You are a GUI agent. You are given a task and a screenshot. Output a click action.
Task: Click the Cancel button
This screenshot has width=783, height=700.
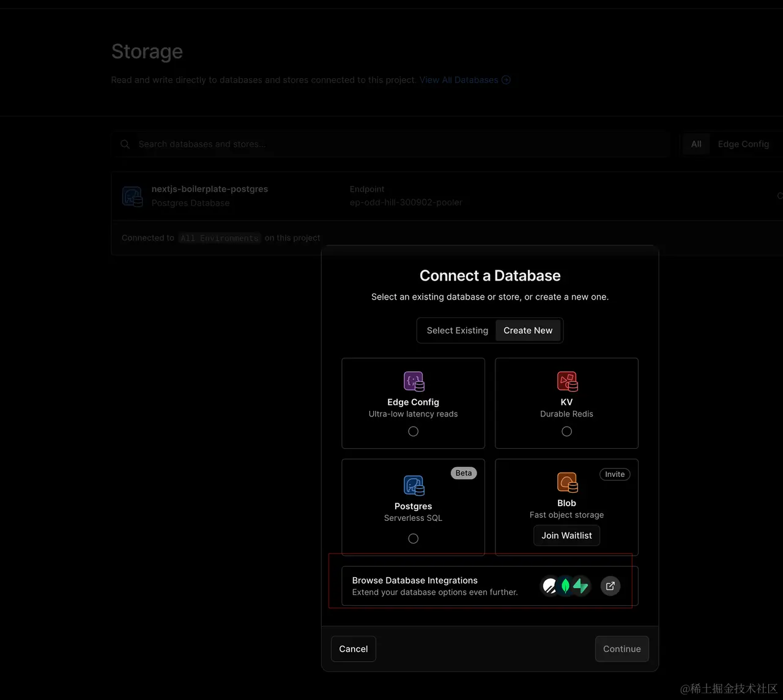point(354,649)
